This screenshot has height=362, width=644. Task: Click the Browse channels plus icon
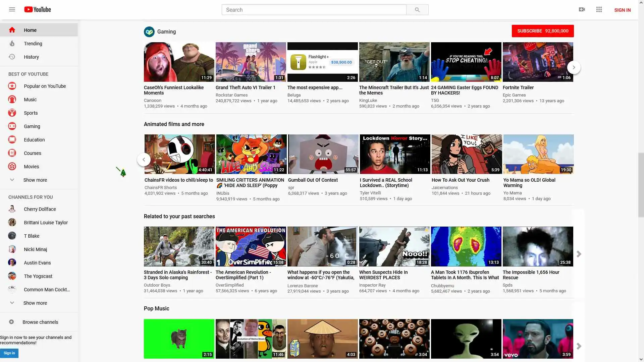pyautogui.click(x=11, y=322)
